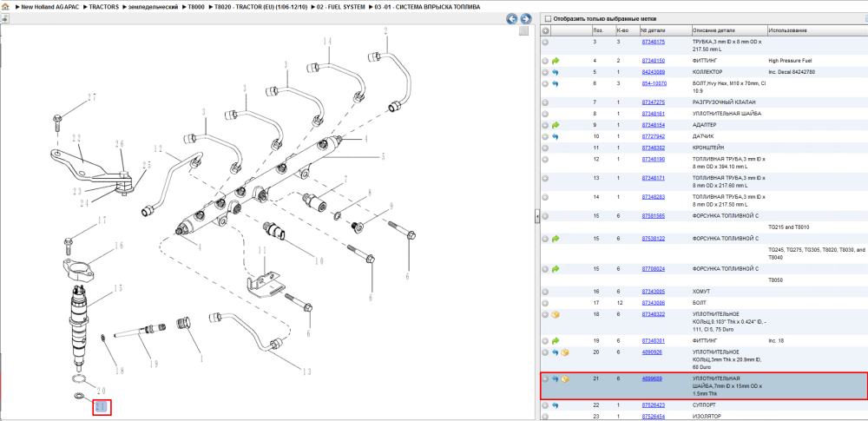The height and width of the screenshot is (421, 868).
Task: Add part 87343085 using its gray circle
Action: (x=545, y=292)
